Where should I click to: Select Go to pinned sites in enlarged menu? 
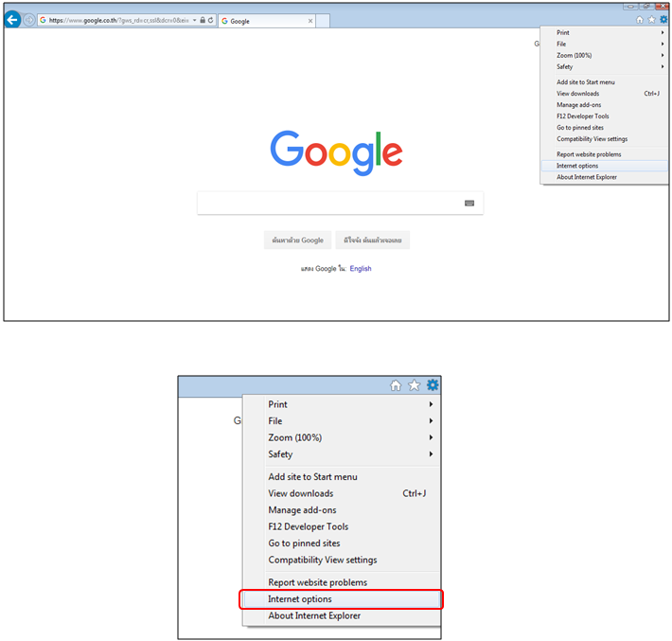pos(342,543)
